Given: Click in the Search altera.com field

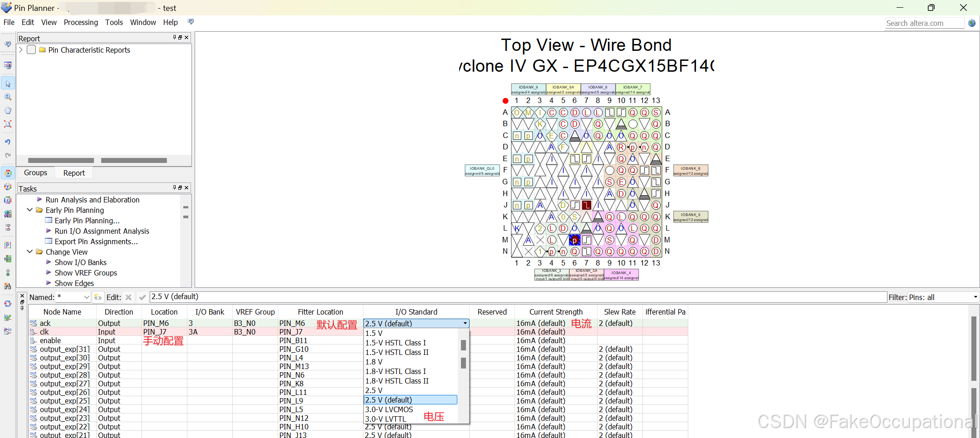Looking at the screenshot, I should pyautogui.click(x=925, y=23).
